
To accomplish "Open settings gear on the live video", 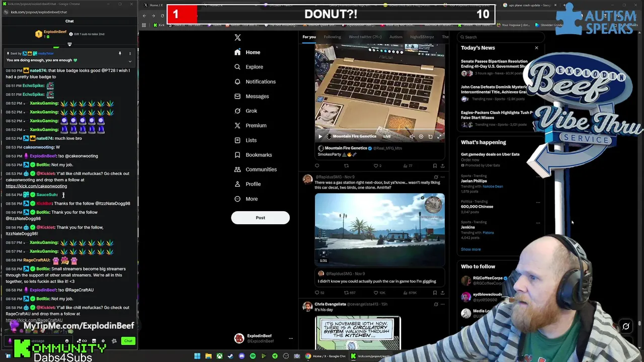I will click(421, 136).
